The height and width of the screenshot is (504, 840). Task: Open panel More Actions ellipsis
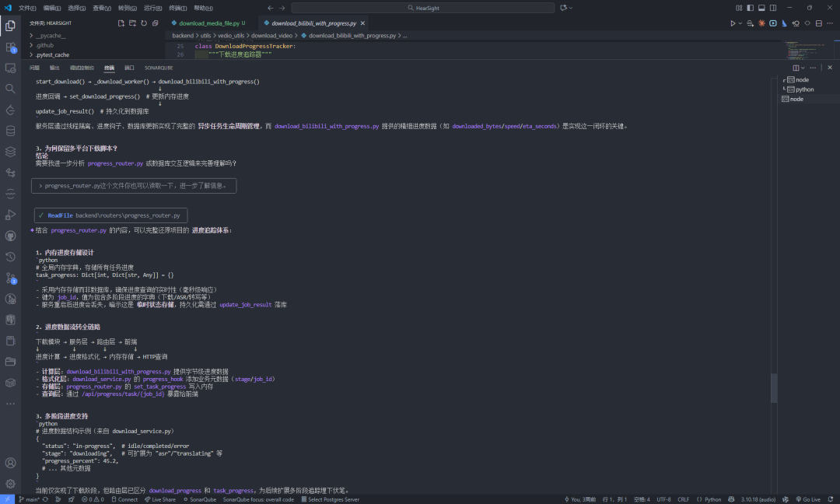click(813, 68)
